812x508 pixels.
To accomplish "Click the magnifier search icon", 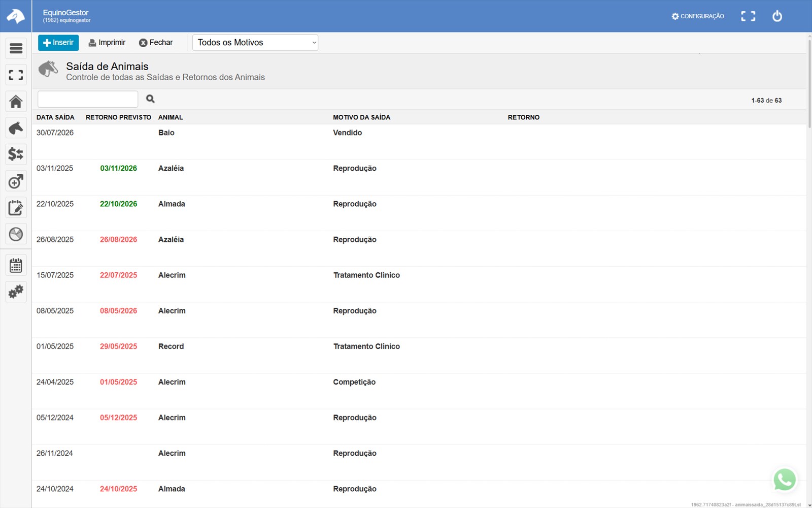I will coord(150,99).
